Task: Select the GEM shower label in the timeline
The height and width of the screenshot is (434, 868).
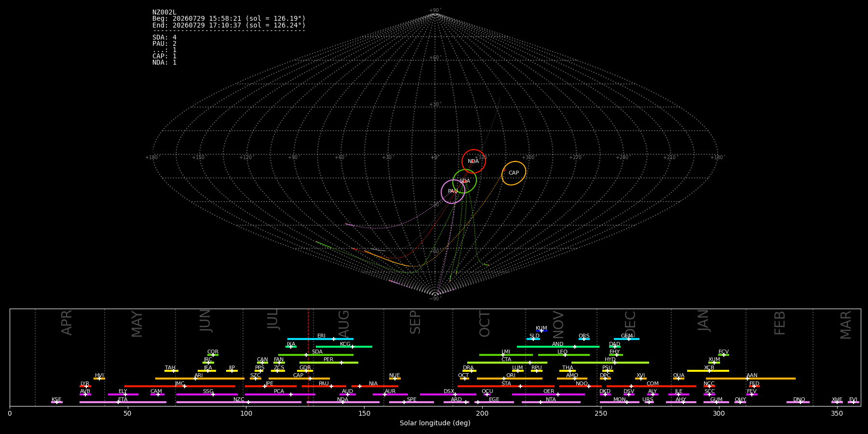Action: coord(627,336)
